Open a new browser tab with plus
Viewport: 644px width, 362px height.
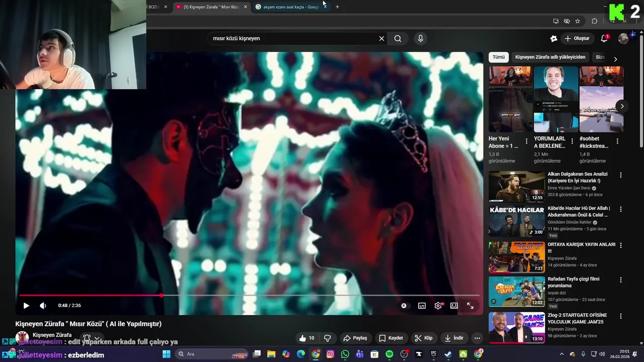click(337, 7)
